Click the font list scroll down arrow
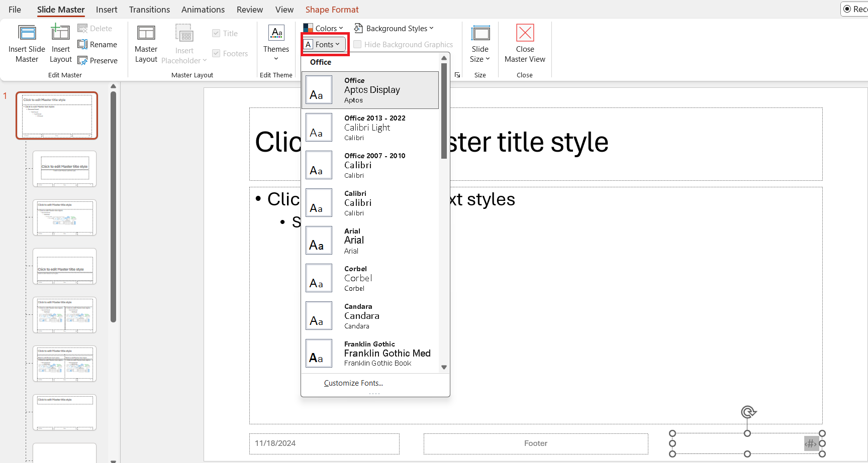Viewport: 868px width, 463px height. point(444,367)
